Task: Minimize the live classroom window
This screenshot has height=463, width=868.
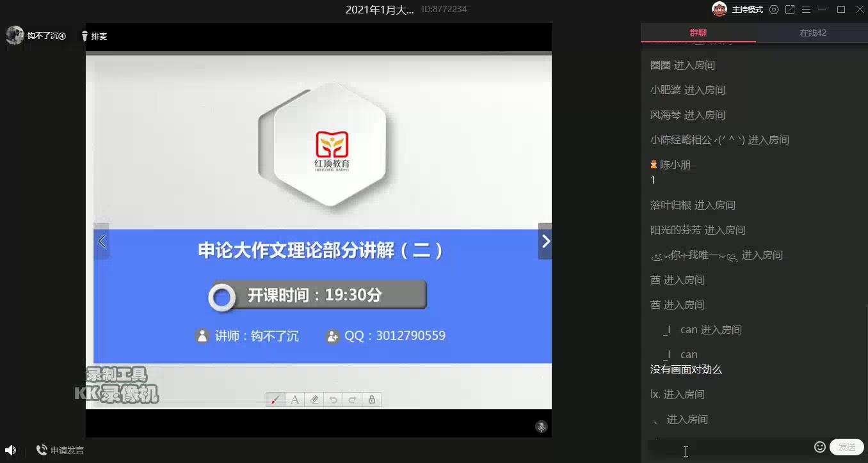Action: [822, 10]
